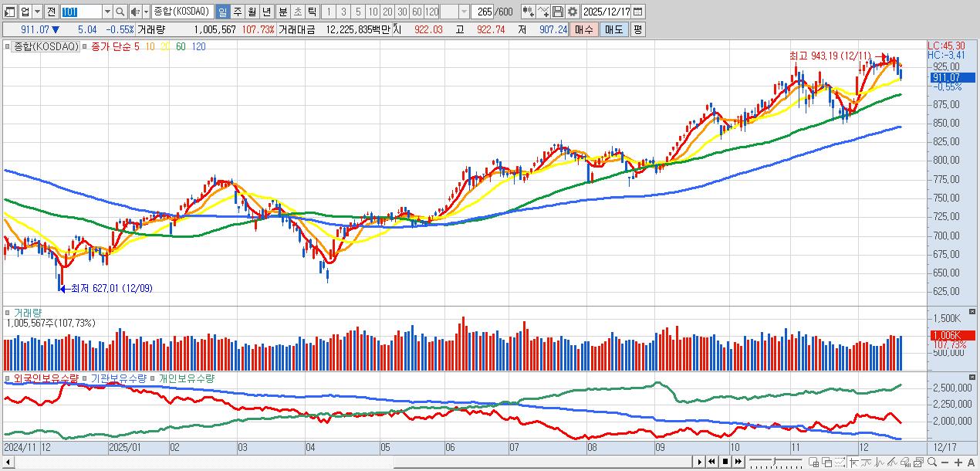Choose the 3 interval button
Screen dimensions: 980x471
coord(343,12)
